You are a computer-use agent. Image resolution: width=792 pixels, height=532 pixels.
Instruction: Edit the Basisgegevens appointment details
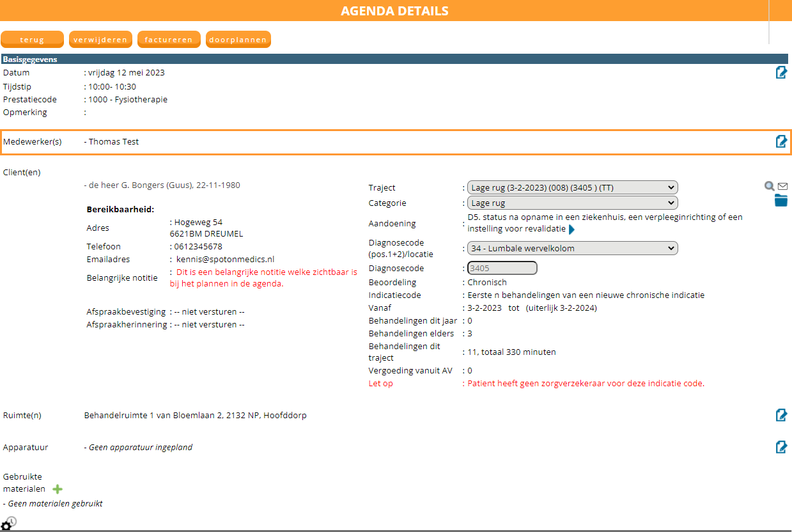point(780,72)
